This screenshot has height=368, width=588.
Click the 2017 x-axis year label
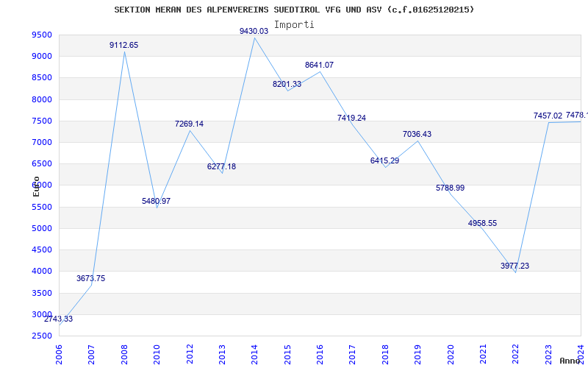coord(353,355)
